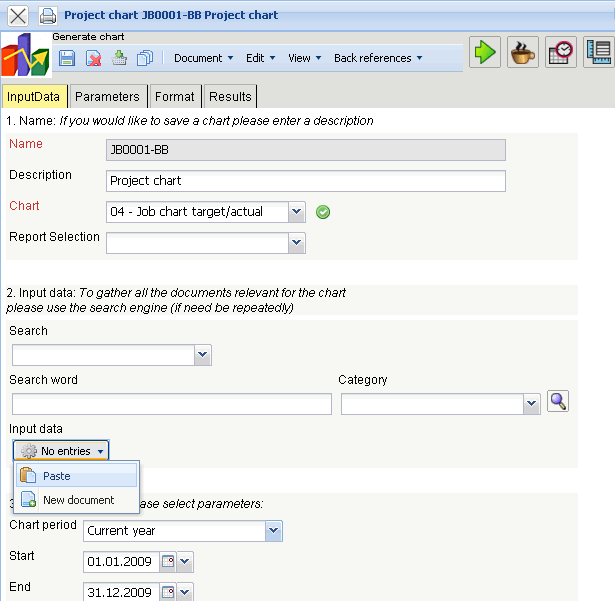615x601 pixels.
Task: Click the Name field containing JB0001-BB
Action: 306,150
